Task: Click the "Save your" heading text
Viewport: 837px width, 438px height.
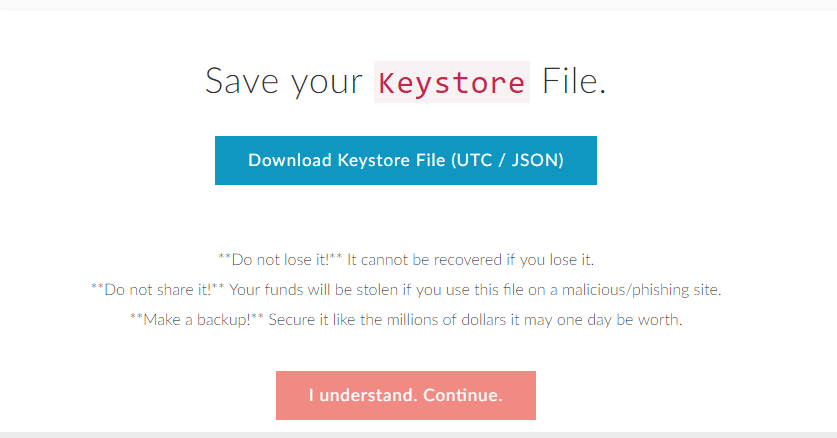Action: point(284,82)
